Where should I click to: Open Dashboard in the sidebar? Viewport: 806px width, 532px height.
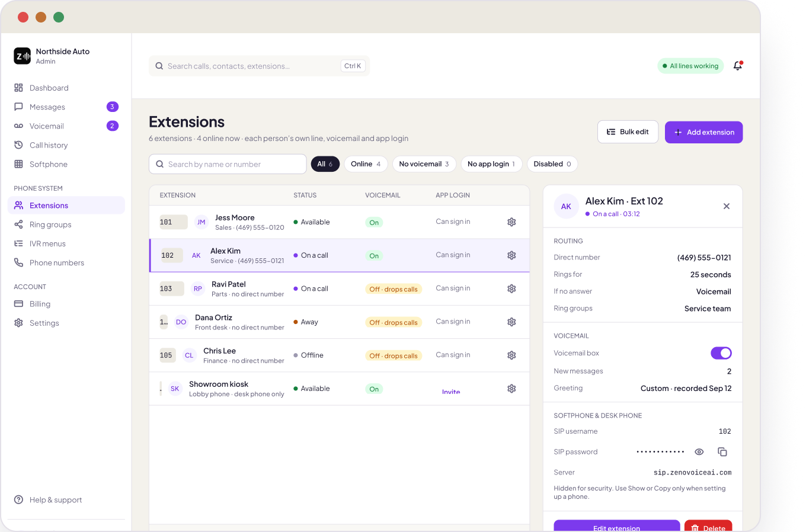[66, 88]
